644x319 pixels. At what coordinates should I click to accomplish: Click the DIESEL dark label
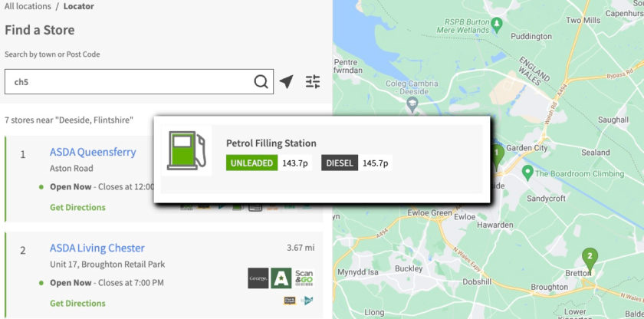coord(340,163)
